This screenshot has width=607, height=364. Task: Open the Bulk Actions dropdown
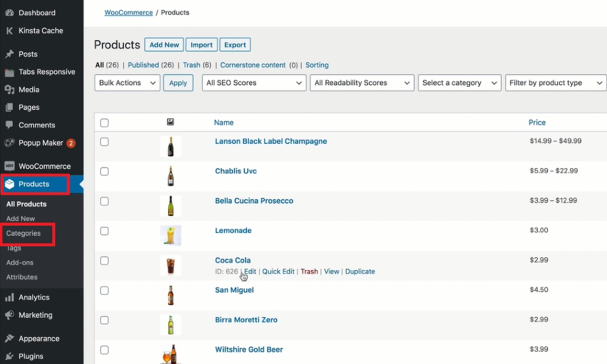tap(127, 83)
